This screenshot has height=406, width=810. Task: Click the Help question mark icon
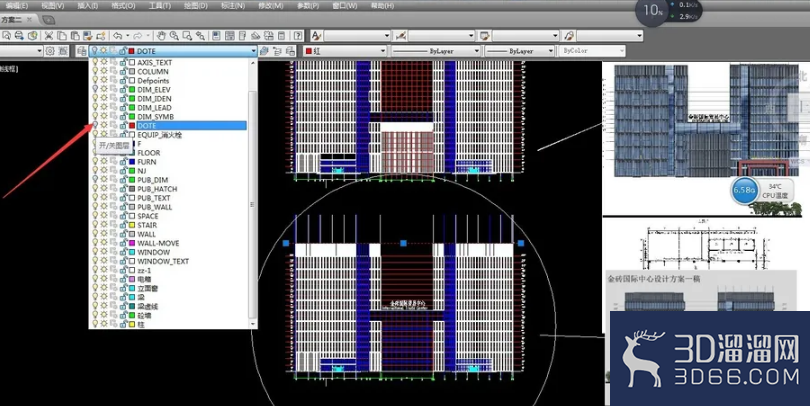298,36
